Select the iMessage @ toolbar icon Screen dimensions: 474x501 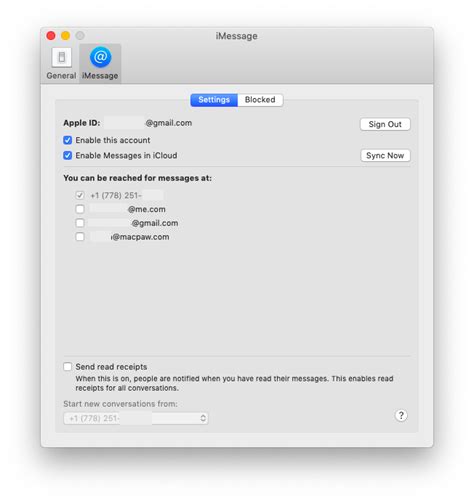click(x=100, y=63)
